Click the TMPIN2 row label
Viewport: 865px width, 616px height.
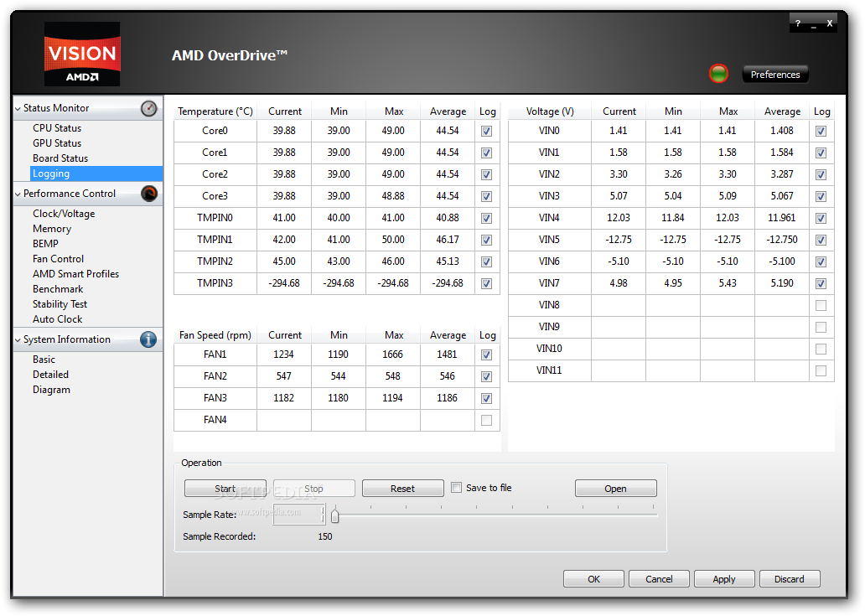coord(215,261)
